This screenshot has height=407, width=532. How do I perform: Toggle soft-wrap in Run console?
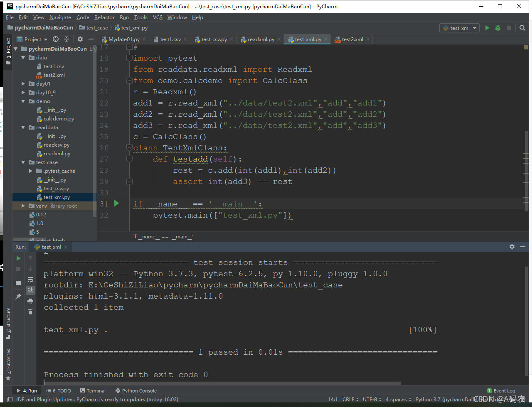(x=30, y=280)
